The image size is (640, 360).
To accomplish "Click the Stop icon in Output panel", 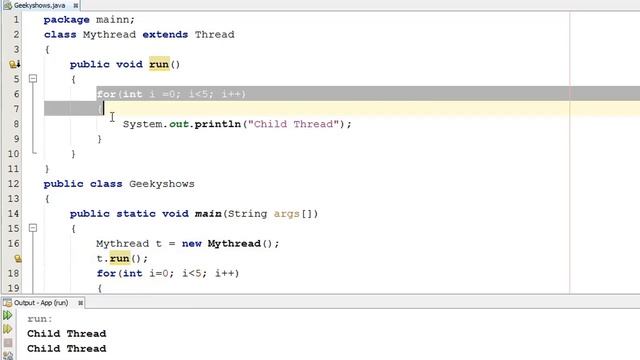I will coord(8,343).
